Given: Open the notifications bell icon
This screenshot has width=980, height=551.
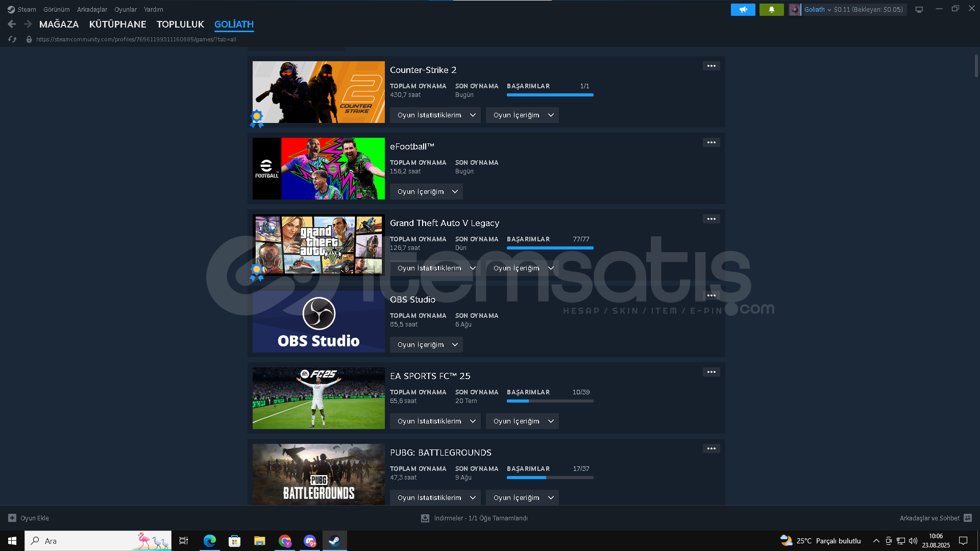Looking at the screenshot, I should pyautogui.click(x=772, y=10).
